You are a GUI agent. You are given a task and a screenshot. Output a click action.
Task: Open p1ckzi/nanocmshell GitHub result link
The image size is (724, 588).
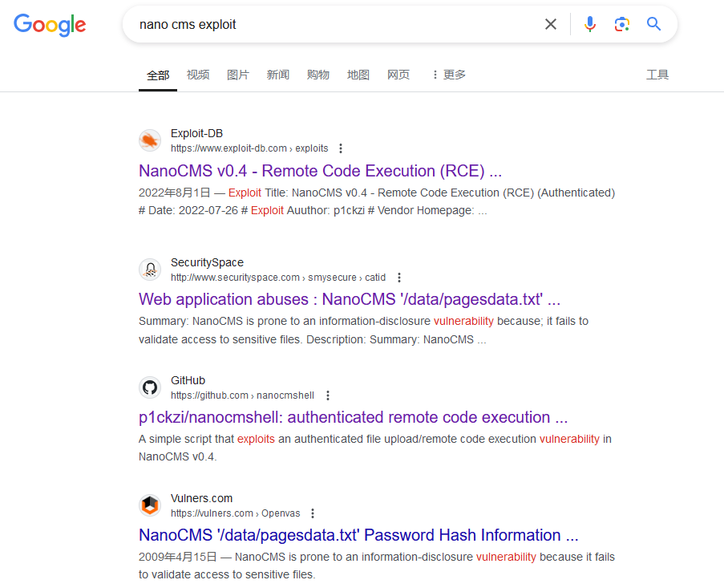click(353, 417)
